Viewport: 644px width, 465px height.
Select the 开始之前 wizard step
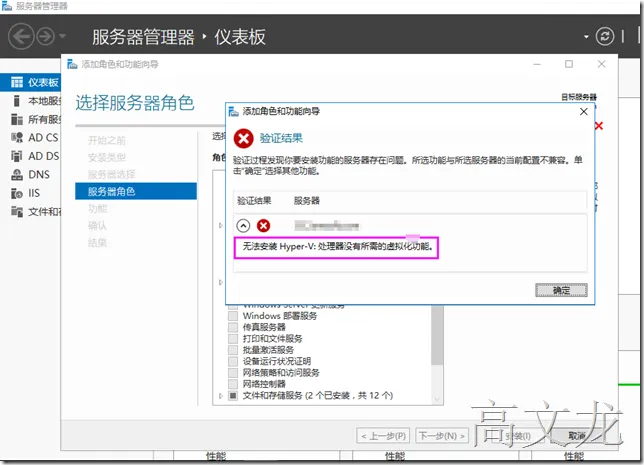[x=107, y=140]
